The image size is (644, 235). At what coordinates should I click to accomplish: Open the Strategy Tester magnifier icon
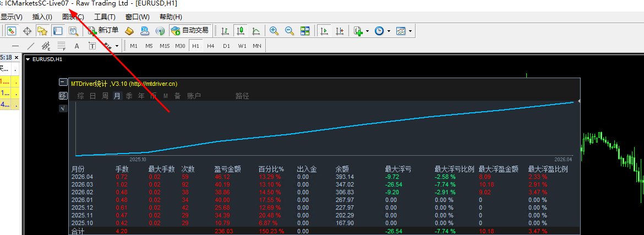(73, 31)
